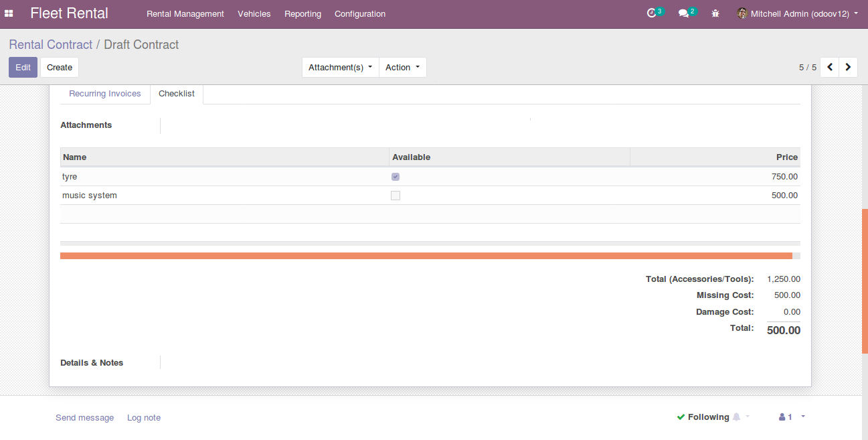This screenshot has height=440, width=868.
Task: Expand the followers count dropdown arrow
Action: (x=803, y=417)
